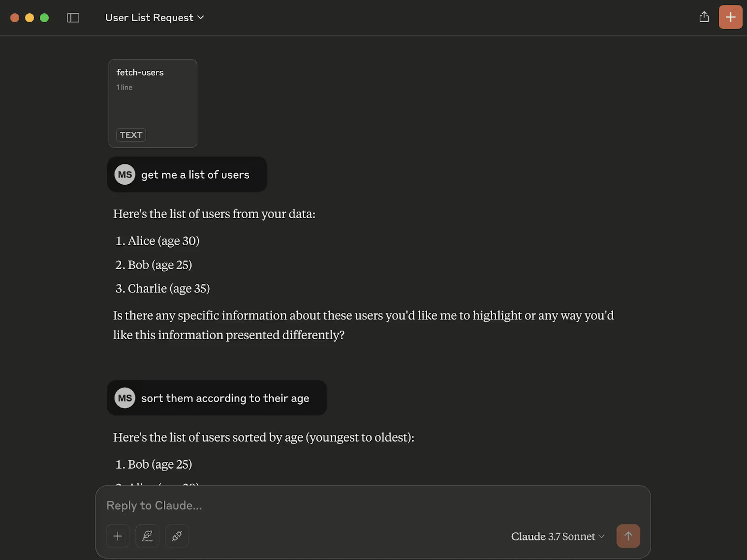Viewport: 747px width, 560px height.
Task: Expand the User List Request title menu
Action: pyautogui.click(x=154, y=18)
